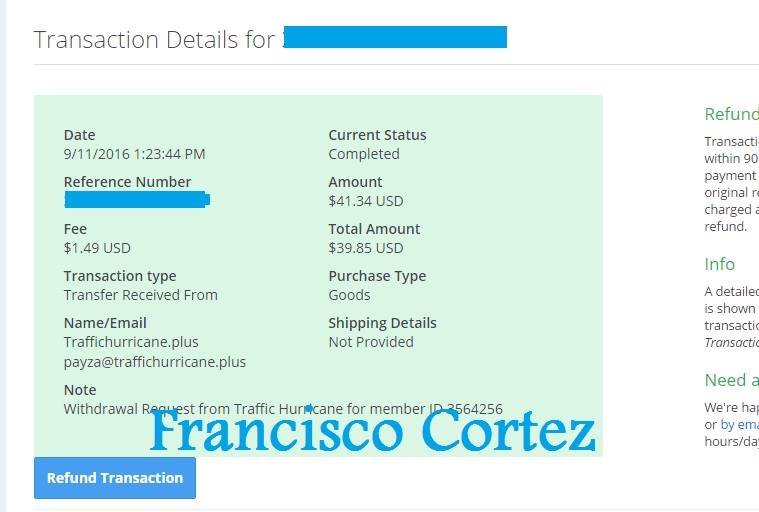Click the Transaction Details heading

click(155, 40)
